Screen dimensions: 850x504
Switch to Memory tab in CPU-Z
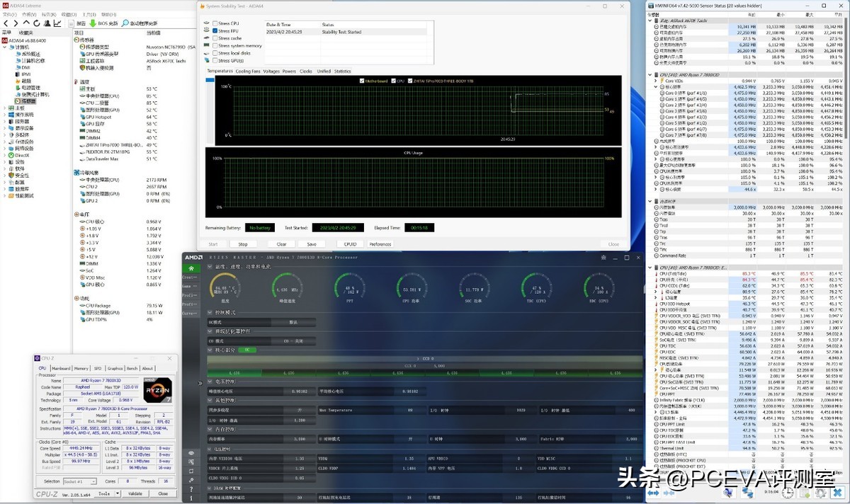point(81,368)
